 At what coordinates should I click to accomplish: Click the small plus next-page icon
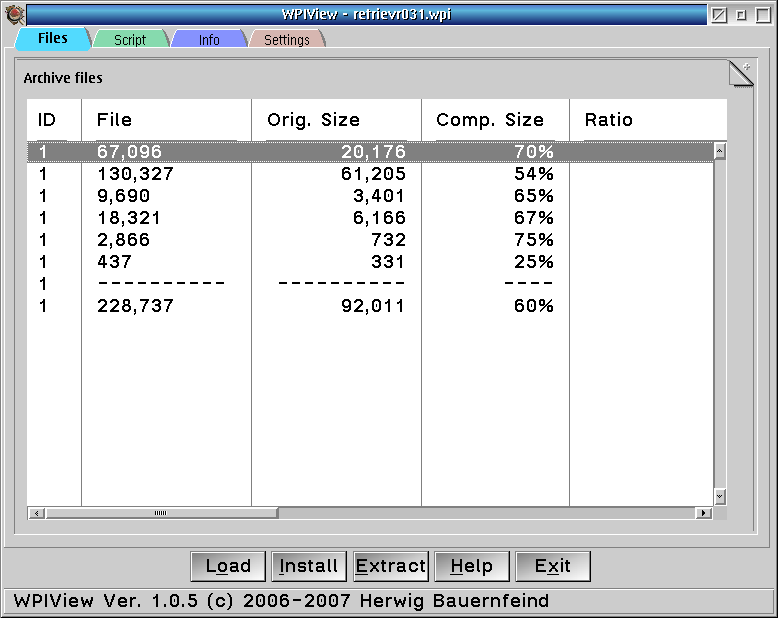(746, 66)
